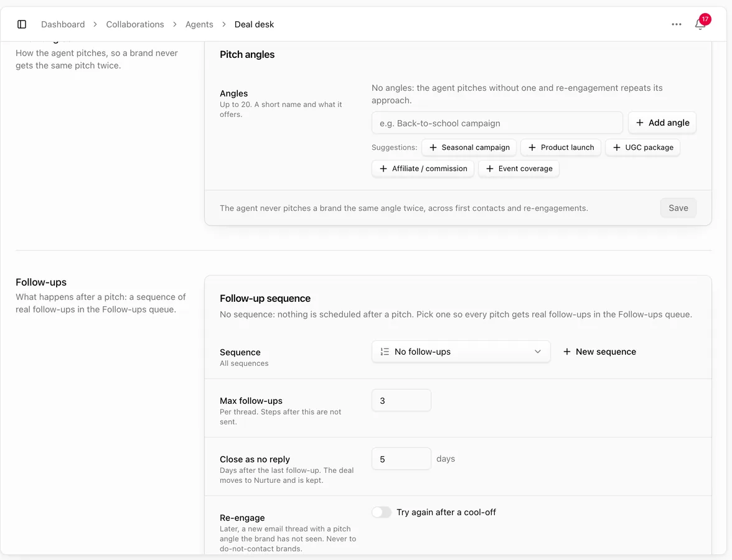
Task: Click the Follow-up sequence heading
Action: pyautogui.click(x=265, y=299)
